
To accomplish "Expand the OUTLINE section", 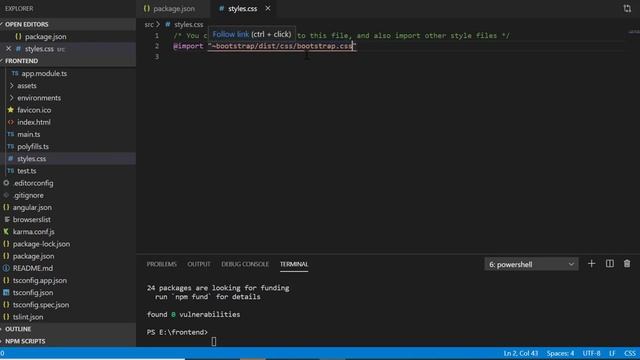I will pyautogui.click(x=18, y=329).
